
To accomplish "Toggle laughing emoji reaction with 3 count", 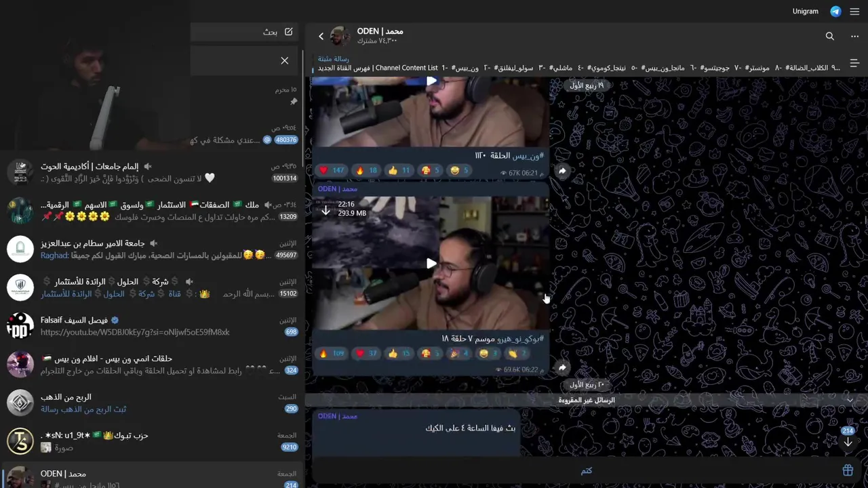I will coord(488,353).
